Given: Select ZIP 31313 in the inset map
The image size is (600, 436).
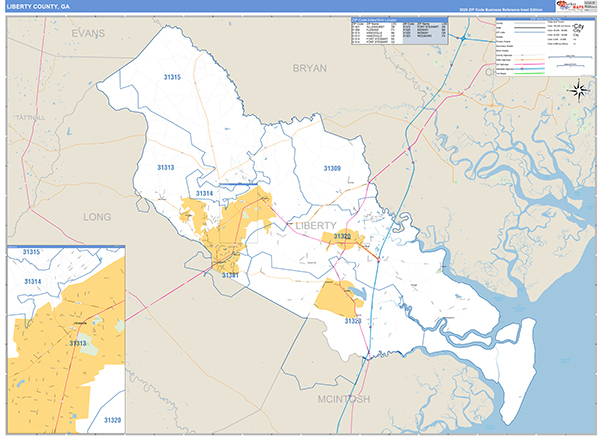Looking at the screenshot, I should (78, 343).
